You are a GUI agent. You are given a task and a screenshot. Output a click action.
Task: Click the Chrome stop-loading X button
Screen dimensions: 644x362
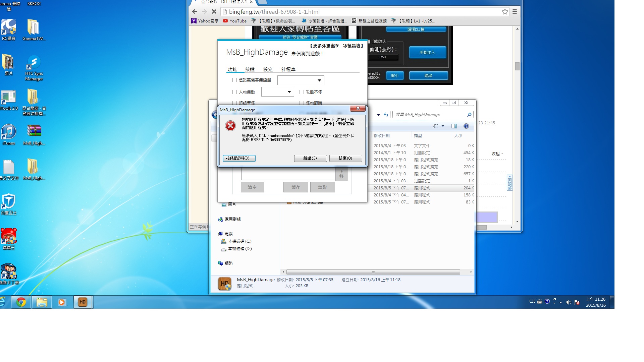click(x=214, y=12)
